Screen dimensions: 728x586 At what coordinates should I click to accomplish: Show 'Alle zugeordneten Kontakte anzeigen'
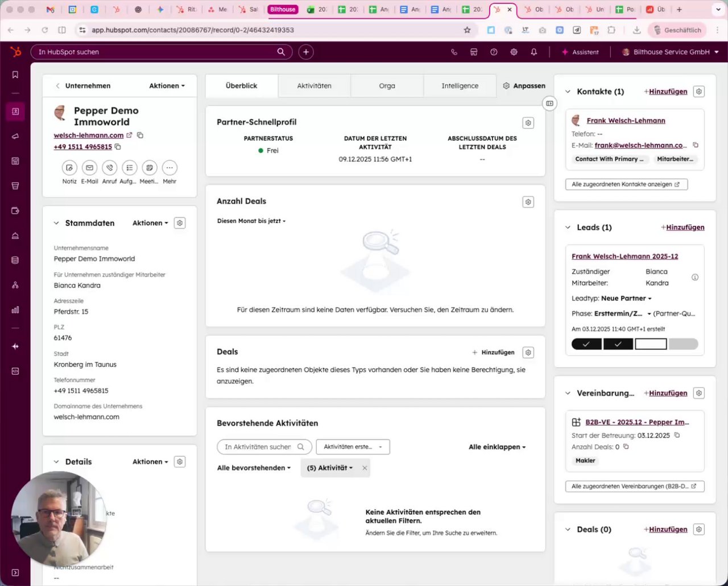pyautogui.click(x=626, y=184)
